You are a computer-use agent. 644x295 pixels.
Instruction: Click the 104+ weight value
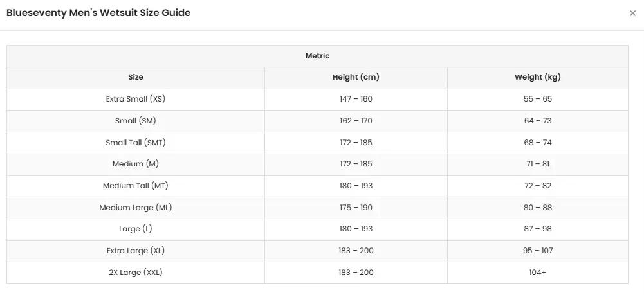point(538,273)
